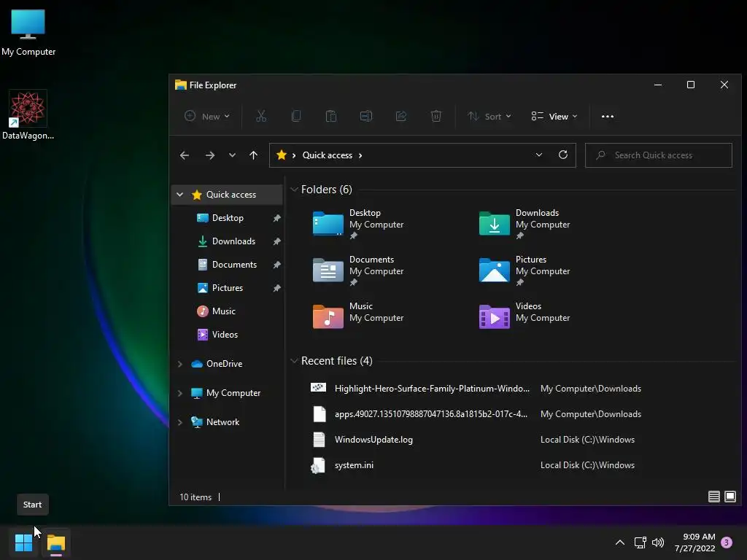Expand the Network tree node
This screenshot has height=560, width=747.
(x=180, y=422)
